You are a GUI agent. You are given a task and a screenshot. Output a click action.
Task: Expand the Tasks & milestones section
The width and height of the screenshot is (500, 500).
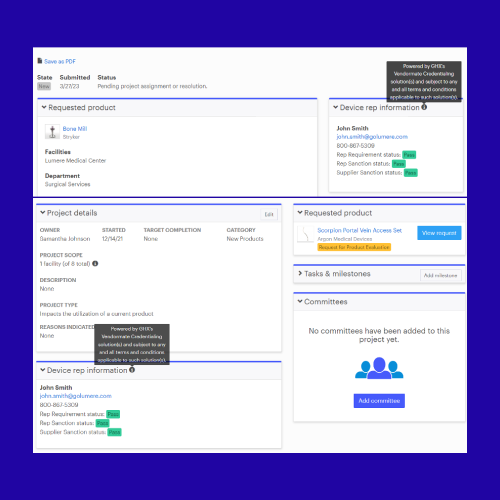[300, 273]
